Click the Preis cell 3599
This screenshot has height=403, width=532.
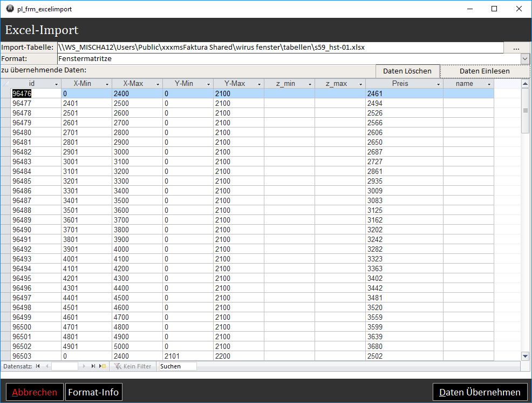405,327
